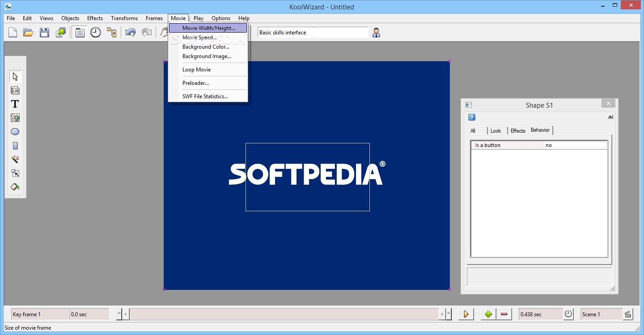Screen dimensions: 644x335
Task: Open the properties list toolbar icon
Action: pos(80,32)
